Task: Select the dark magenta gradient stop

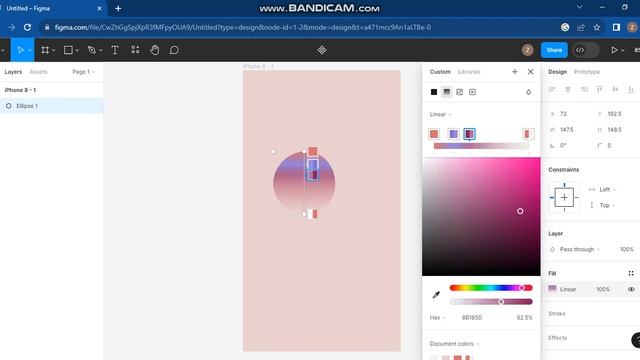Action: pos(469,134)
